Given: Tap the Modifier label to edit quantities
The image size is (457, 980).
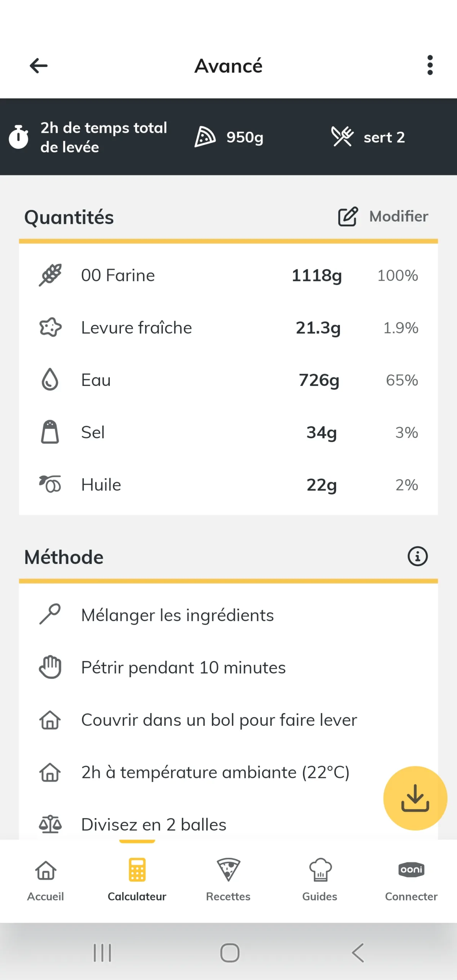Looking at the screenshot, I should (x=398, y=217).
